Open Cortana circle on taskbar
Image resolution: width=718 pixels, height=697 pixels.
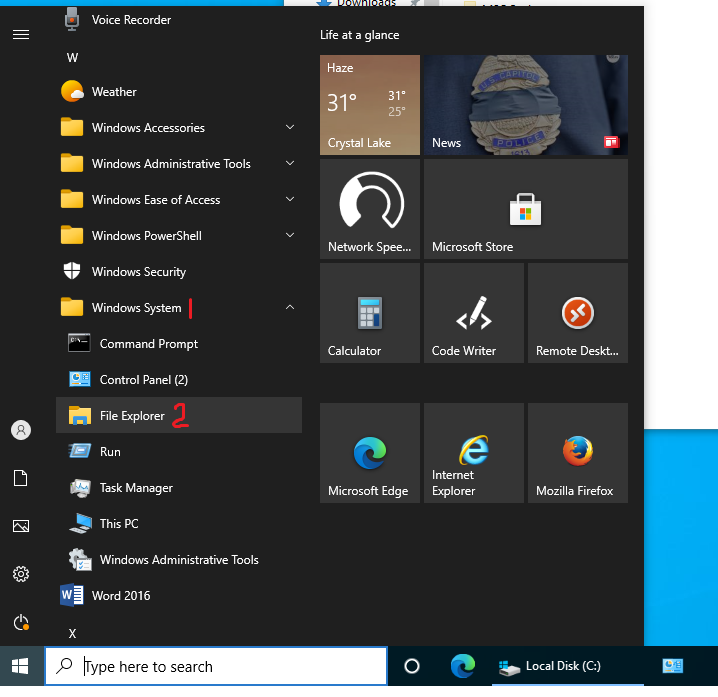[x=412, y=666]
